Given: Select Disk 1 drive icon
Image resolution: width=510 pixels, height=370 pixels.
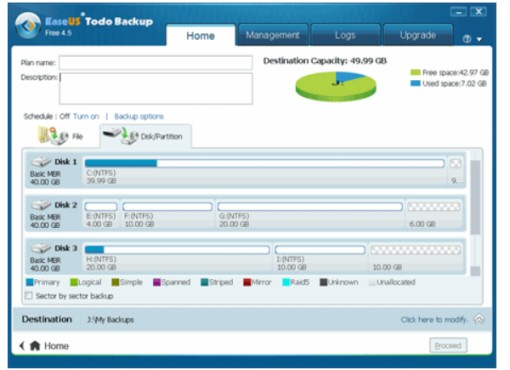Looking at the screenshot, I should coord(41,162).
